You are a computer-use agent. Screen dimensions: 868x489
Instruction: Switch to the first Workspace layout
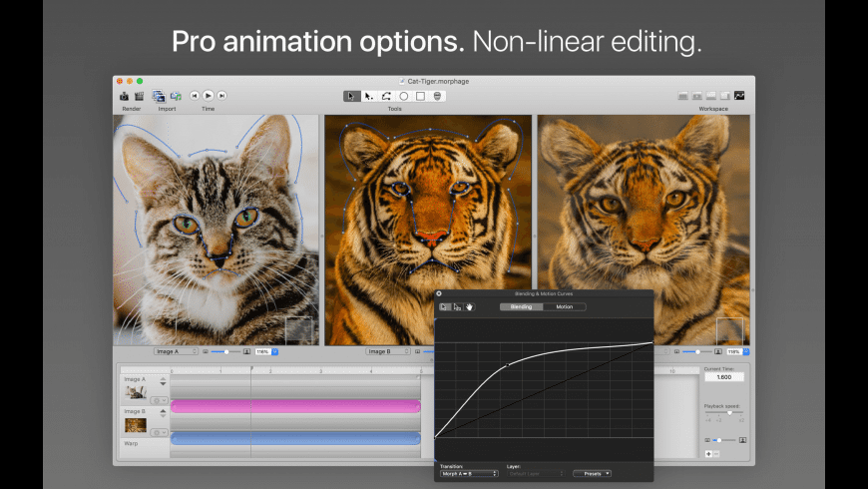click(x=683, y=97)
